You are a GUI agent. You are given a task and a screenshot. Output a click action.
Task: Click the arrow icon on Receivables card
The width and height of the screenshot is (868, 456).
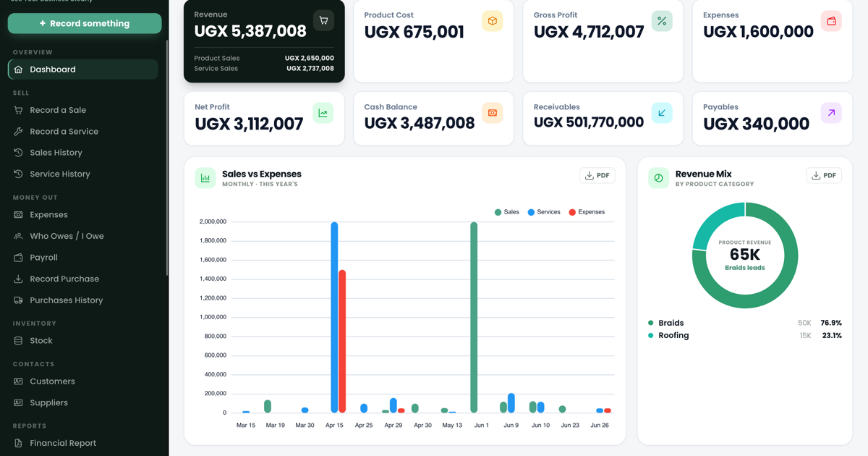click(x=662, y=113)
